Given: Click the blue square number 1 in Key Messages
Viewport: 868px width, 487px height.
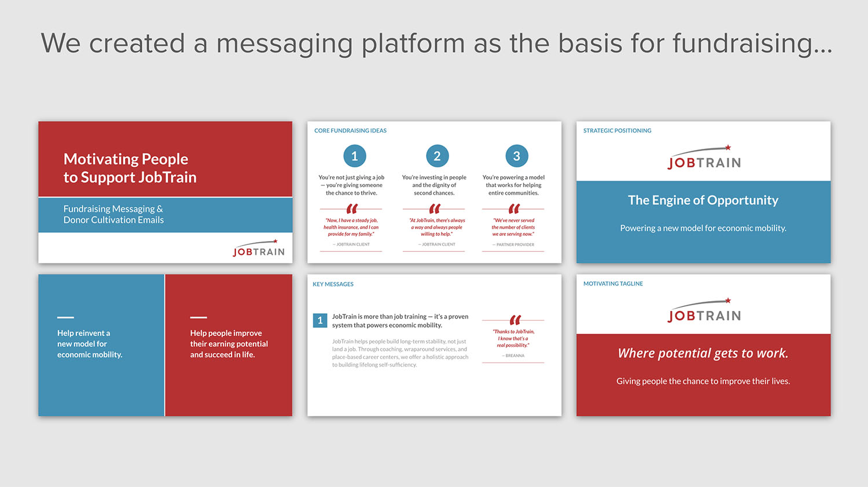Looking at the screenshot, I should coord(320,320).
